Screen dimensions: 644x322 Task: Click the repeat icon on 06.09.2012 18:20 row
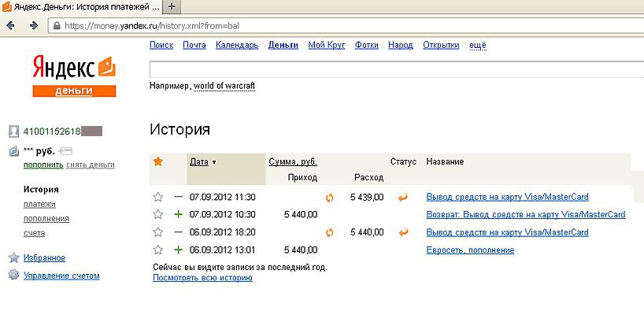point(329,233)
